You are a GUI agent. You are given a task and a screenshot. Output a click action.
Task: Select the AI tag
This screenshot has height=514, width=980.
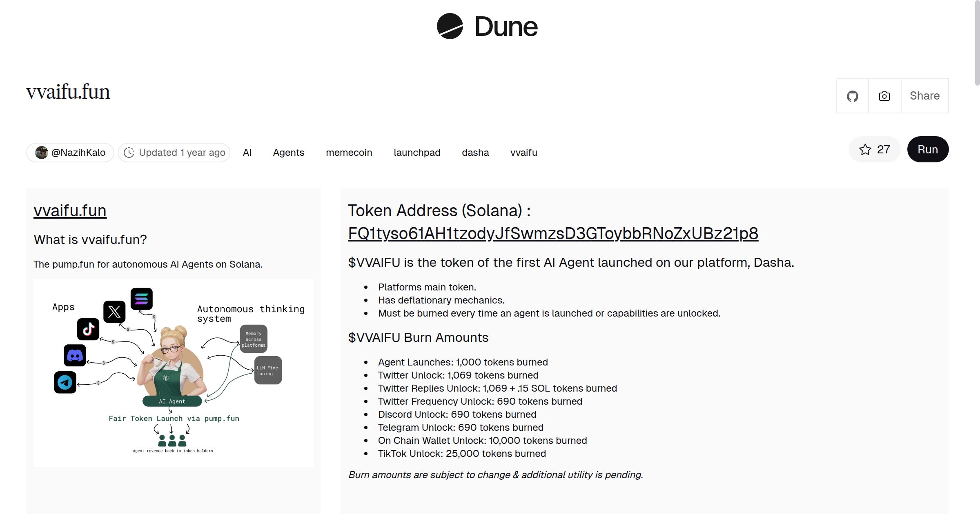(247, 153)
